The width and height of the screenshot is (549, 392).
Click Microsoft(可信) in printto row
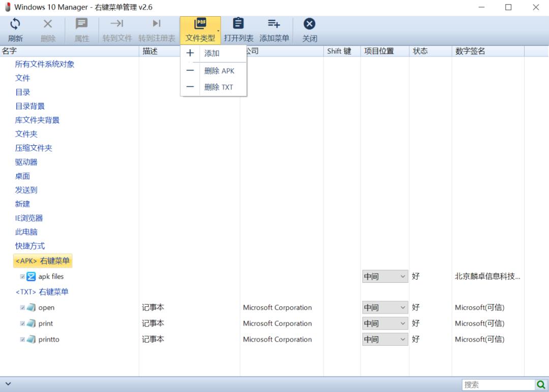point(479,339)
